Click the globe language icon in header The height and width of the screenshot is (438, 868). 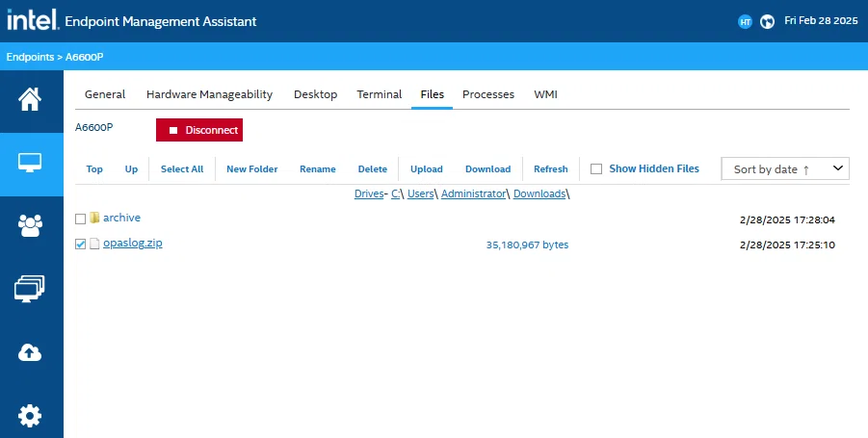pyautogui.click(x=767, y=21)
